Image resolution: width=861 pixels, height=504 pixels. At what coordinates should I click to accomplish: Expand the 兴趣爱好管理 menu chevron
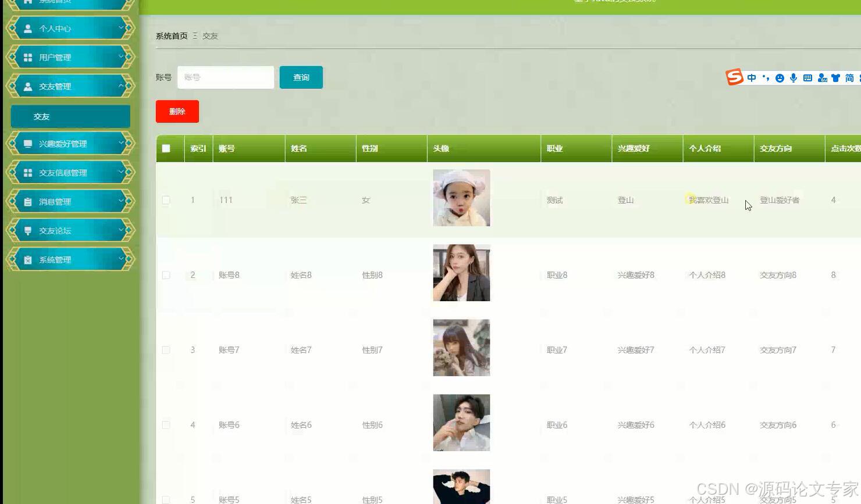coord(121,142)
